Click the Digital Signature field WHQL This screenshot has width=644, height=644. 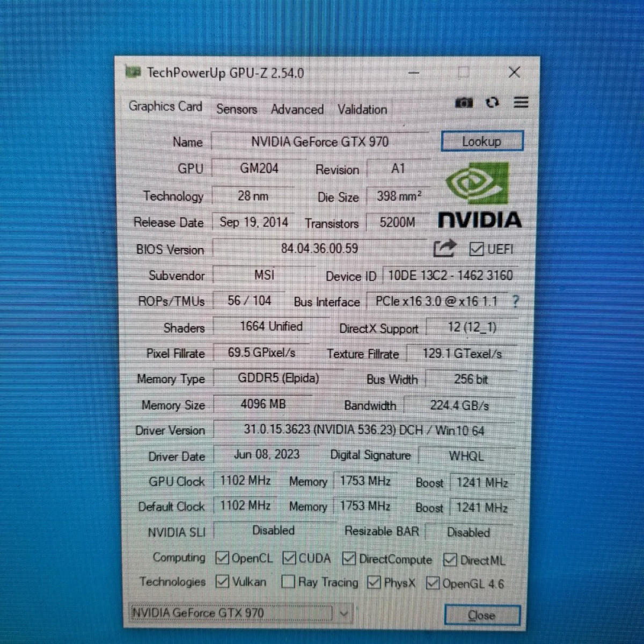pyautogui.click(x=467, y=456)
